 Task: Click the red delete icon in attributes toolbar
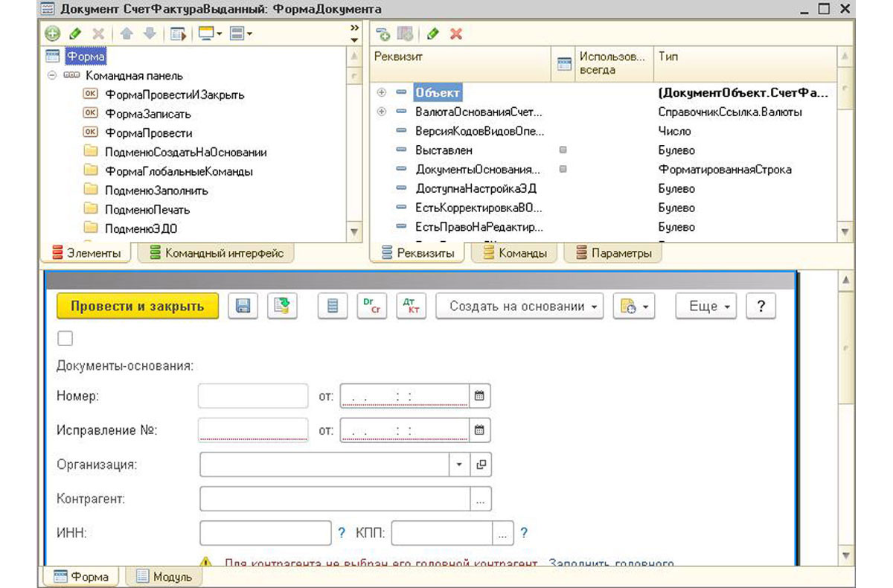click(x=456, y=33)
